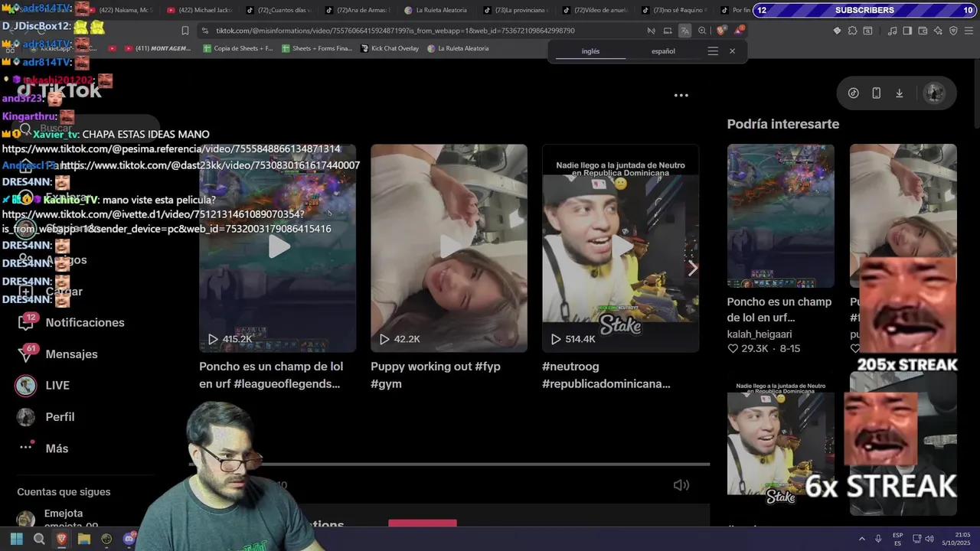
Task: Open the taskbar volume icon
Action: [x=929, y=539]
